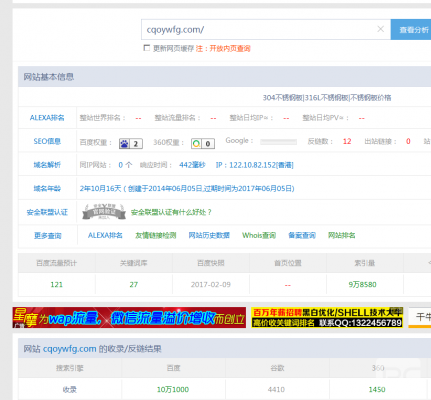Open the yellow SHELL recruitment banner ad
The width and height of the screenshot is (431, 400).
pyautogui.click(x=327, y=317)
